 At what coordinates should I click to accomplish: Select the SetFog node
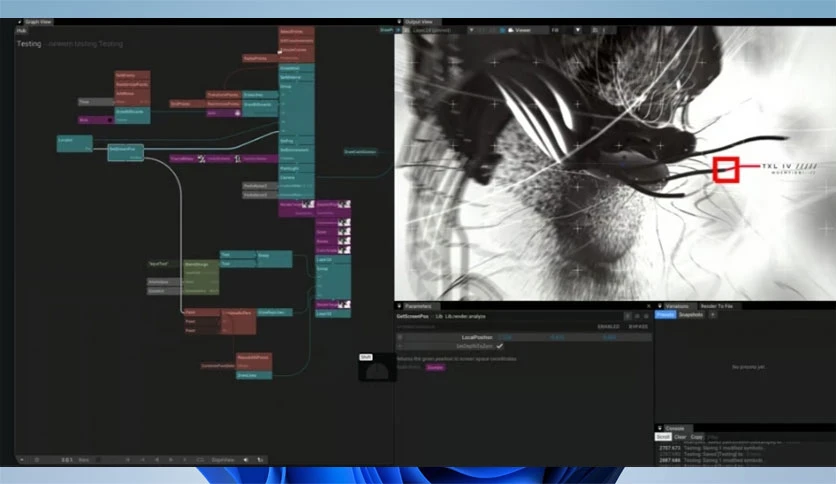(x=296, y=141)
